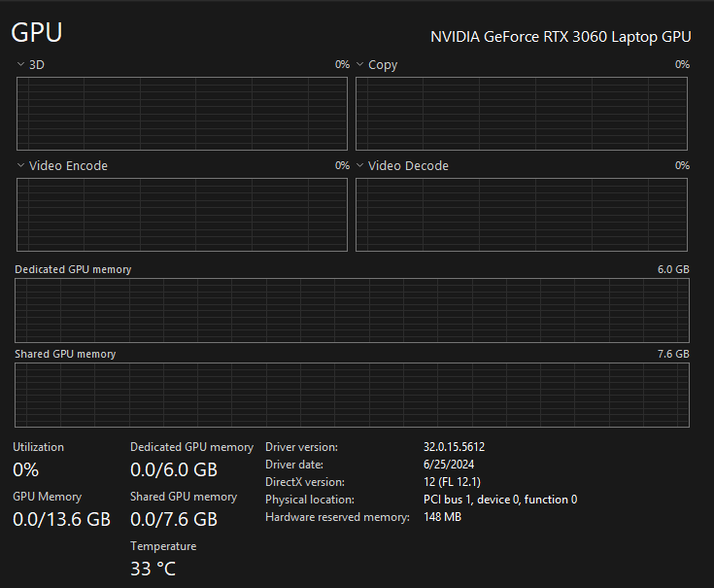The image size is (714, 588).
Task: Click Shared GPU memory label above the graph
Action: coord(65,355)
